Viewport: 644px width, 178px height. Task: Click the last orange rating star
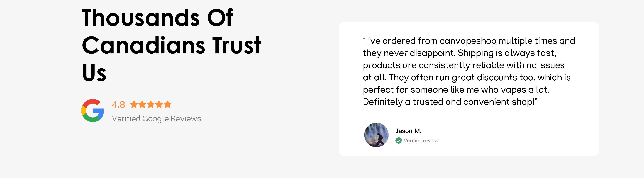point(167,104)
